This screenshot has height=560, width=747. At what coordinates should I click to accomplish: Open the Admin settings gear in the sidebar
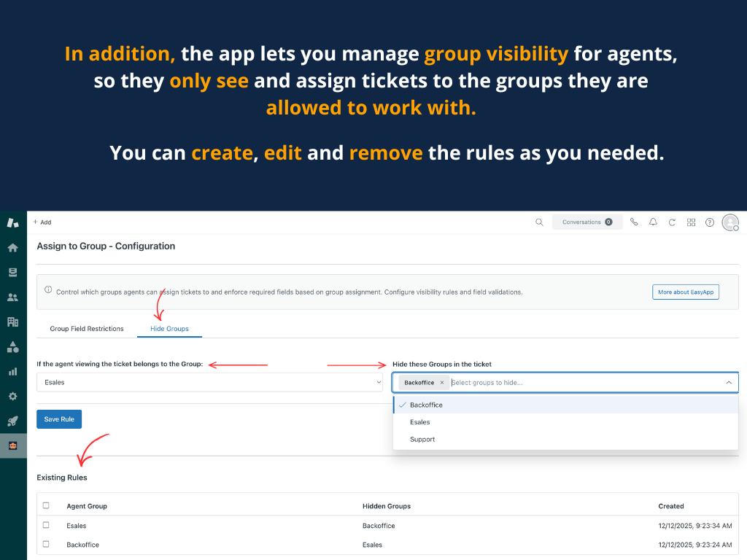[x=12, y=396]
